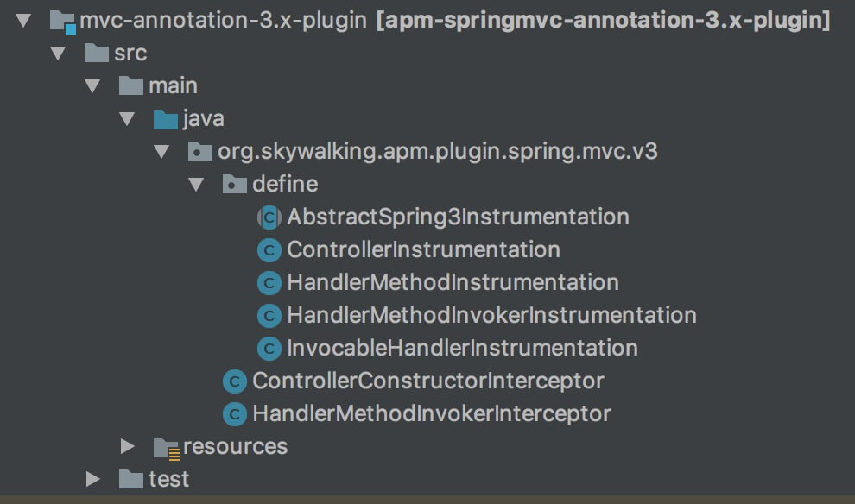Select HandlerMethodInvokerInterceptor class name
Viewport: 855px width, 504px height.
(431, 414)
